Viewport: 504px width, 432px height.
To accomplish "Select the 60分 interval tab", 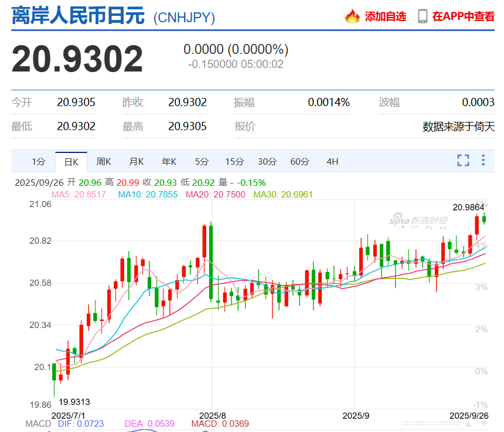I will click(x=300, y=162).
